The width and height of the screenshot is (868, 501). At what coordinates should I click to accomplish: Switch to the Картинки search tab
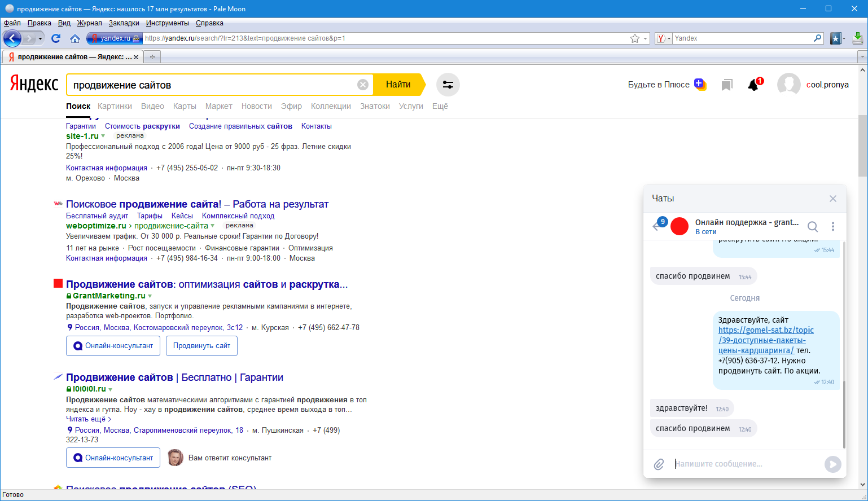(115, 106)
